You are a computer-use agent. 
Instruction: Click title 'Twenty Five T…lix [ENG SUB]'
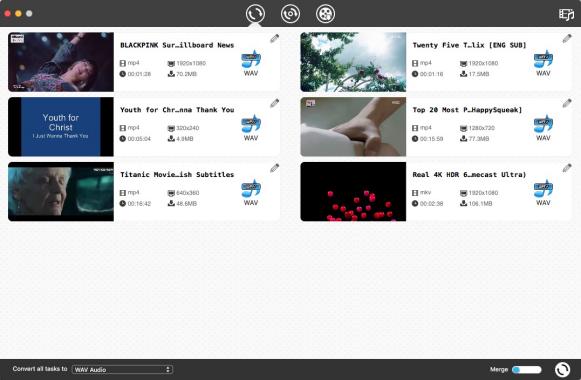tap(469, 45)
